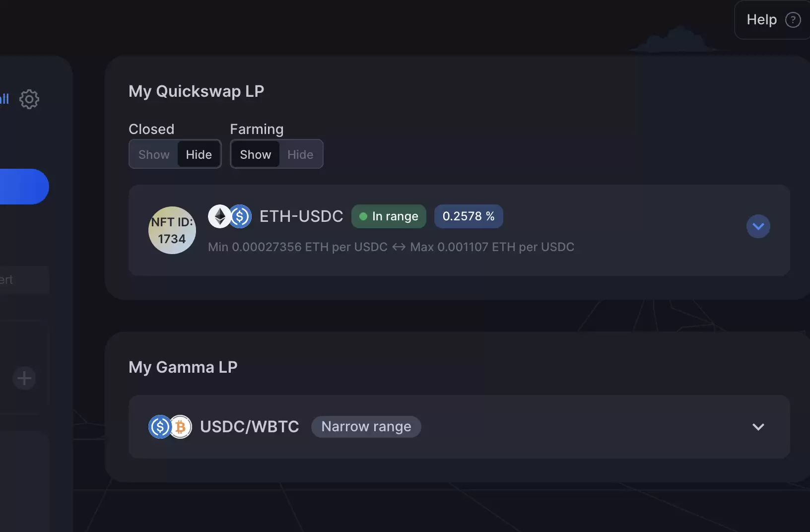Open the settings gear icon
Image resolution: width=810 pixels, height=532 pixels.
pyautogui.click(x=29, y=99)
